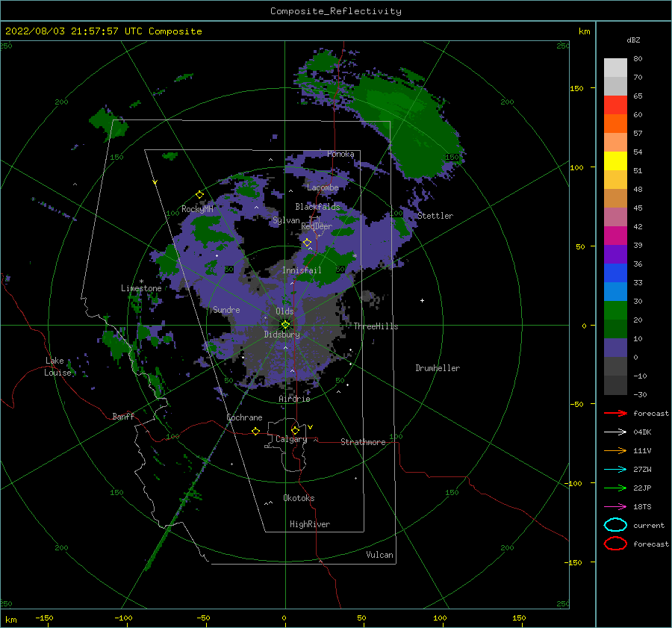The height and width of the screenshot is (628, 672).
Task: Click the Stettler city label
Action: click(435, 216)
